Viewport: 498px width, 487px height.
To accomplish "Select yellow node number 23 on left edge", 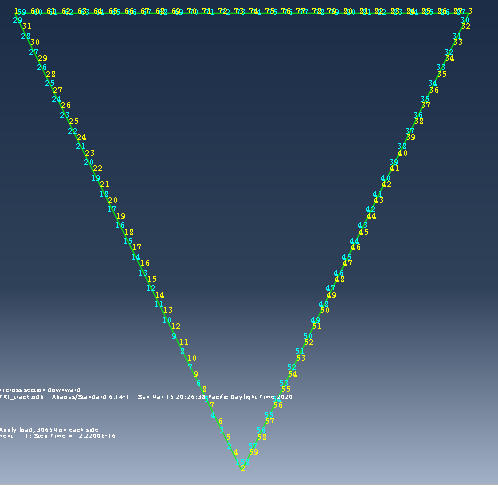I will tap(90, 153).
